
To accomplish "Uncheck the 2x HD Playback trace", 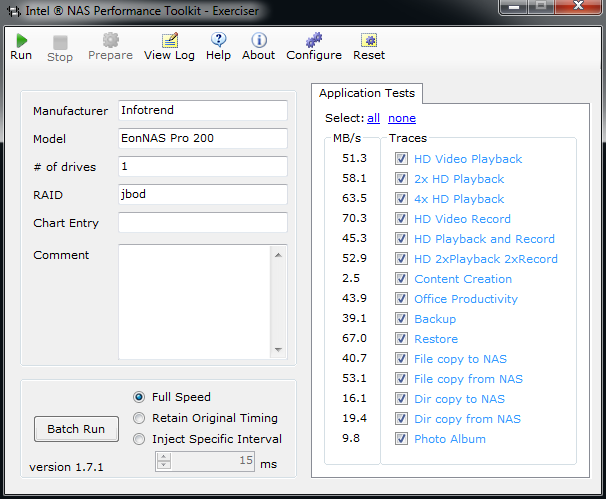I will pyautogui.click(x=401, y=179).
